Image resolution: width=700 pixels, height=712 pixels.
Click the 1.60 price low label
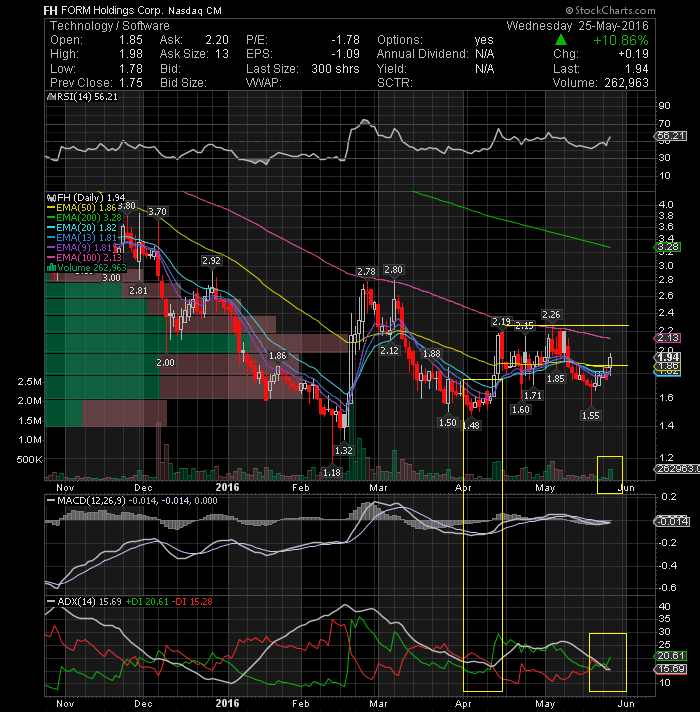coord(521,410)
